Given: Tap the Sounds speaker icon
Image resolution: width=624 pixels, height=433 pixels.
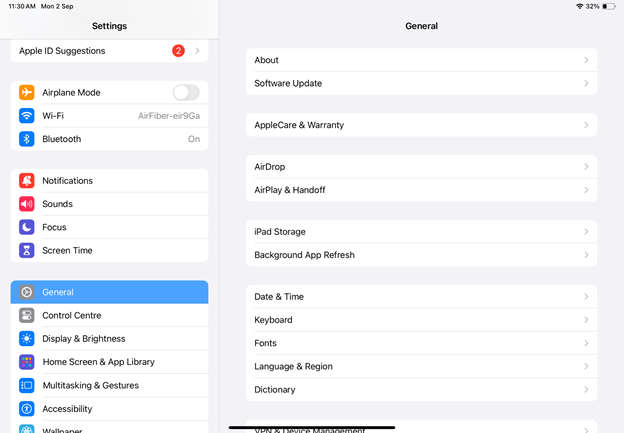Looking at the screenshot, I should pos(27,204).
